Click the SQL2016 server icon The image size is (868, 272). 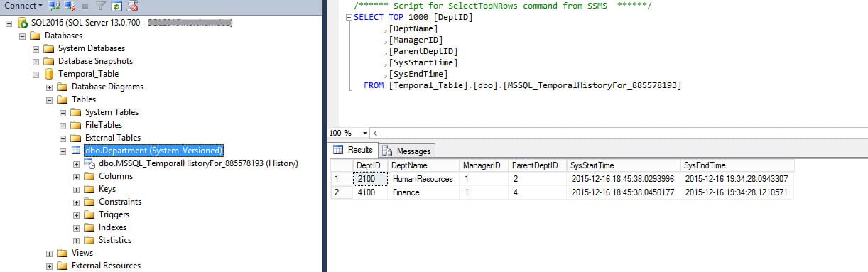23,23
